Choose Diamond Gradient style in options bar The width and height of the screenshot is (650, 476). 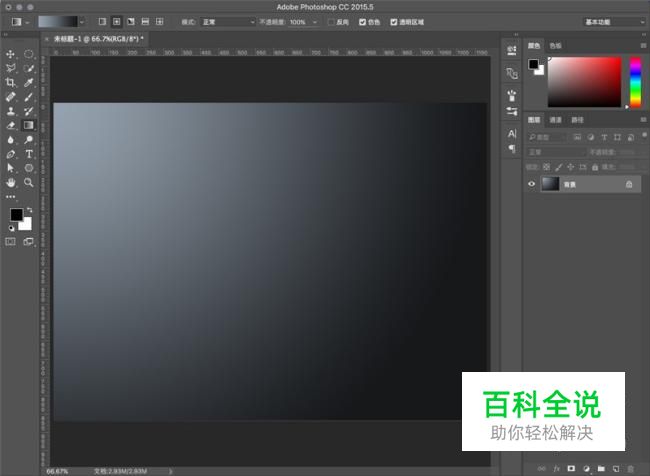click(160, 22)
